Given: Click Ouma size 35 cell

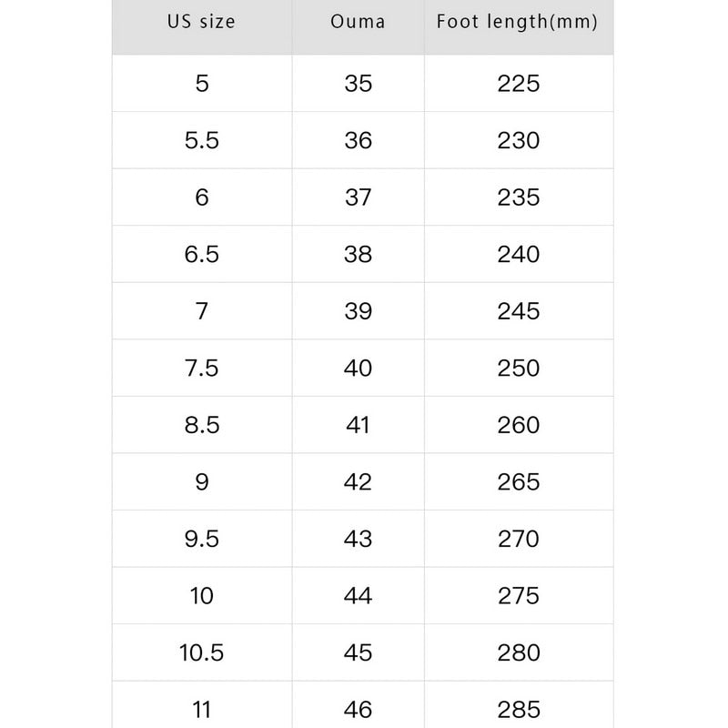Looking at the screenshot, I should click(358, 84).
